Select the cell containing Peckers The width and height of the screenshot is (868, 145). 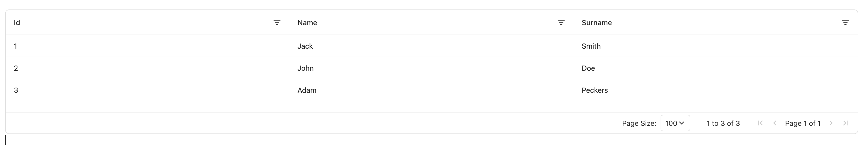coord(716,90)
